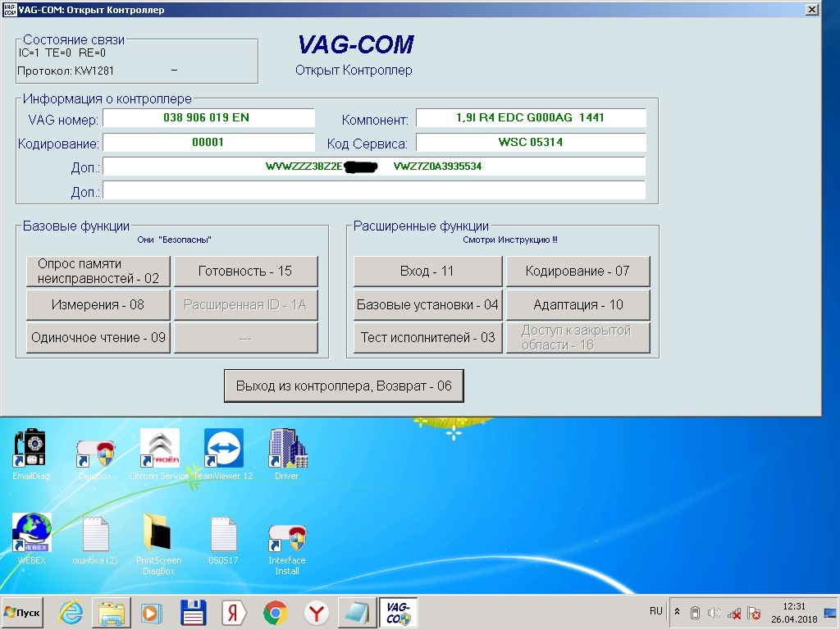Viewport: 840px width, 630px height.
Task: Click the network tray icon with red X
Action: (x=734, y=614)
